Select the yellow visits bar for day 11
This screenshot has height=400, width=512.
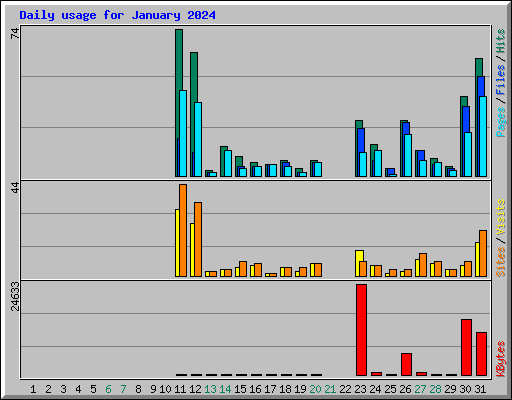pyautogui.click(x=177, y=243)
